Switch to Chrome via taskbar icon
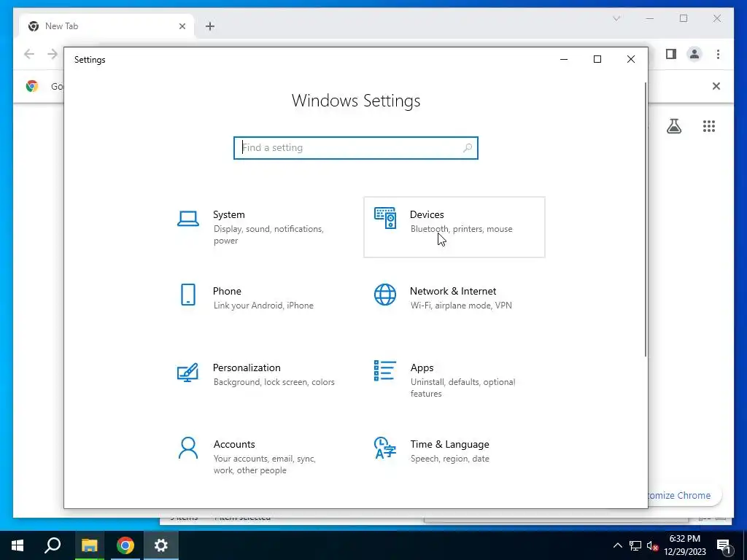This screenshot has height=560, width=747. [x=125, y=545]
